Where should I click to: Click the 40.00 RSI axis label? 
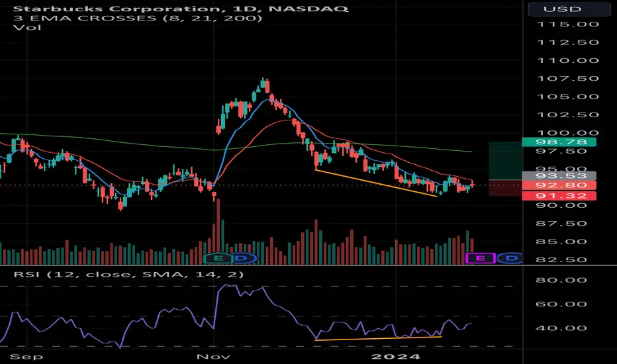click(561, 328)
